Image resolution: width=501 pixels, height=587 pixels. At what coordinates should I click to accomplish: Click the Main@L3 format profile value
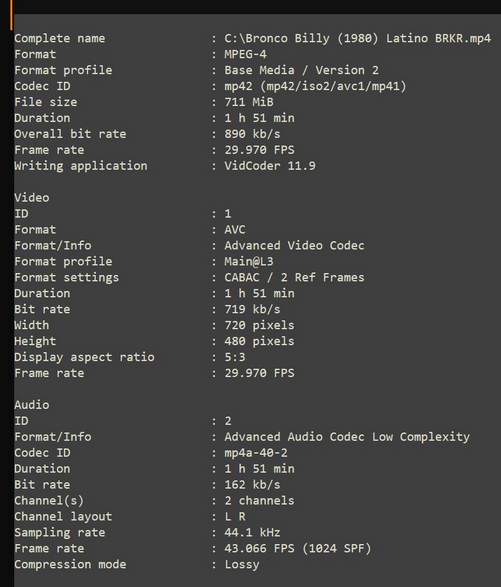coord(249,261)
